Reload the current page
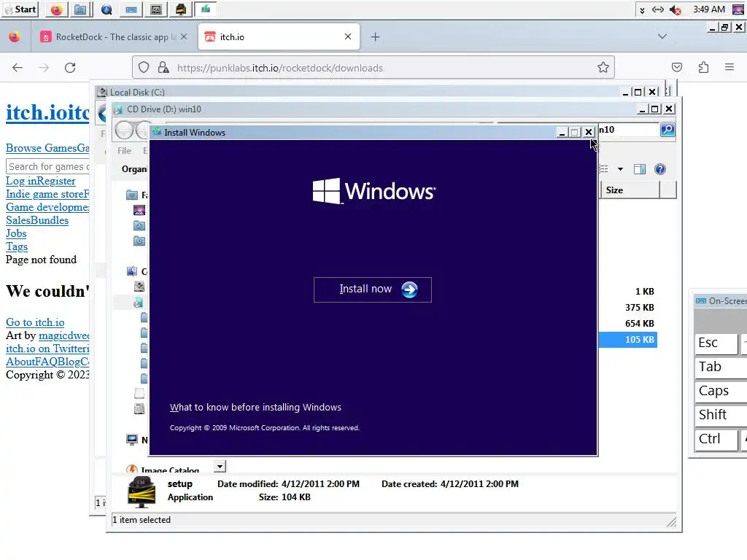Image resolution: width=747 pixels, height=560 pixels. (70, 68)
